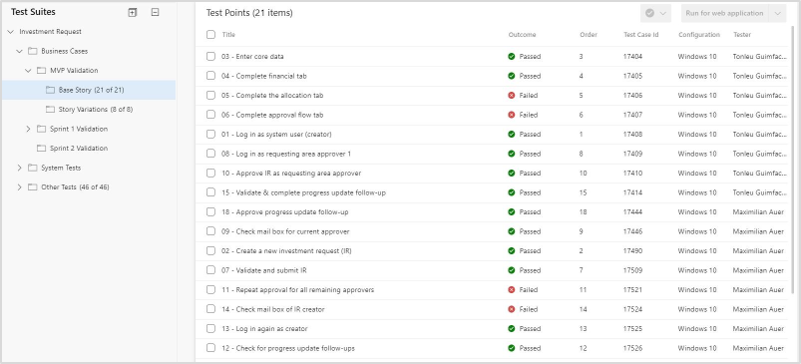
Task: Expand the Other Tests folder
Action: point(19,187)
